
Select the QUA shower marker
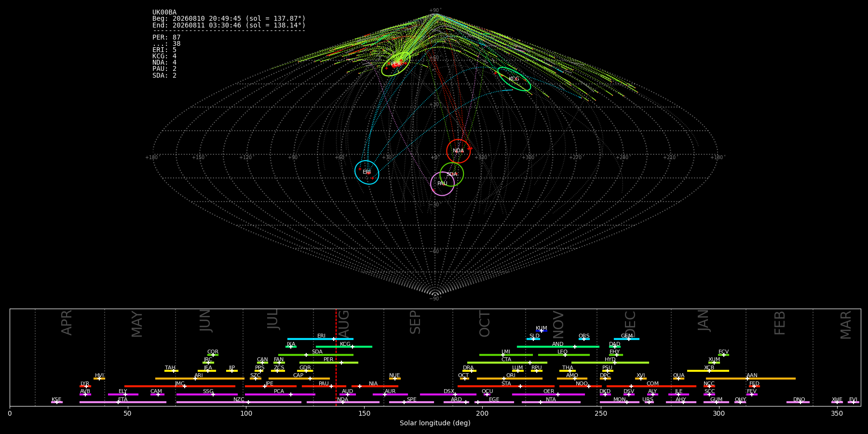tap(678, 379)
